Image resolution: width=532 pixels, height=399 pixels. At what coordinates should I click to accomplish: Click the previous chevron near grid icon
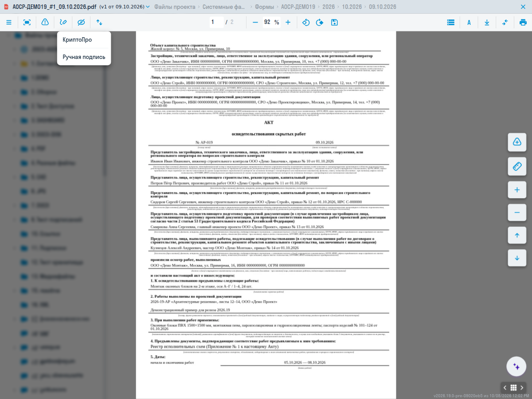coord(505,387)
